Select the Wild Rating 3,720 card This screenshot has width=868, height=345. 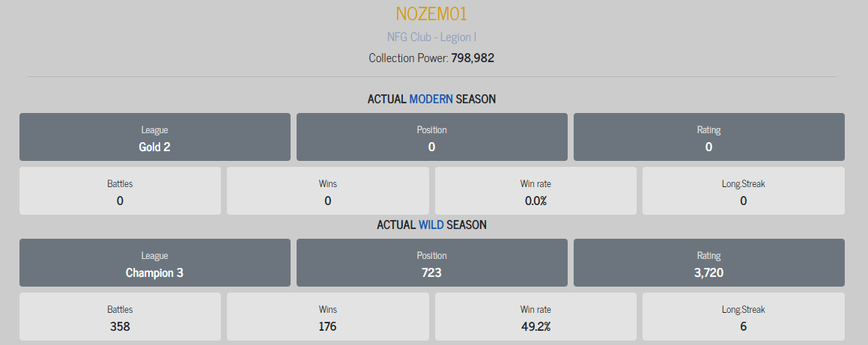pos(709,263)
